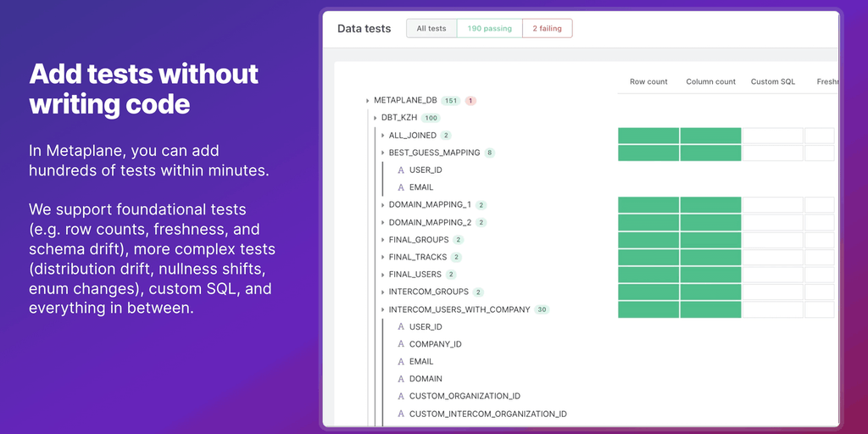
Task: Click the 30 badge on INTERCOM_USERS_WITH_COMPANY
Action: tap(541, 310)
